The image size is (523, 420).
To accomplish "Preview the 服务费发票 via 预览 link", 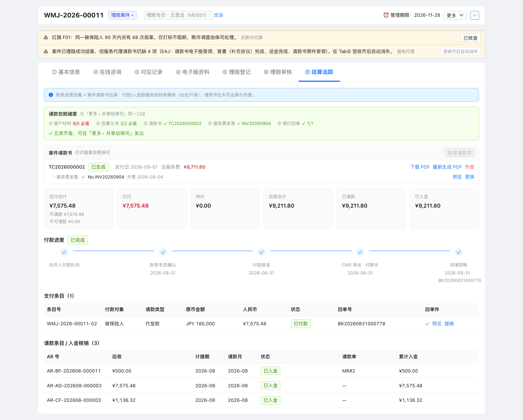I will (x=457, y=177).
